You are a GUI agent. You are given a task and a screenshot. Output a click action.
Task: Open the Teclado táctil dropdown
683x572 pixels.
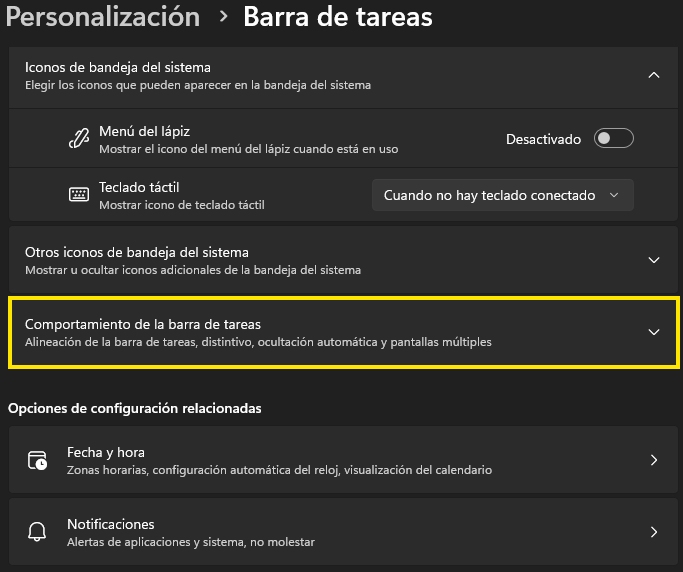(502, 195)
